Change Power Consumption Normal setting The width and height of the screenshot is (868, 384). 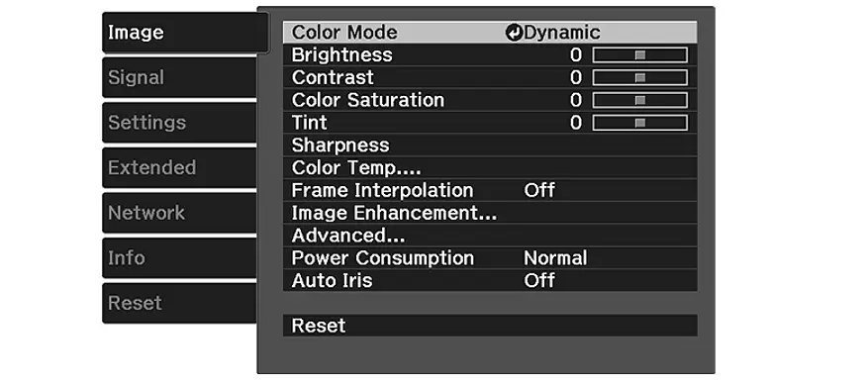pos(490,258)
